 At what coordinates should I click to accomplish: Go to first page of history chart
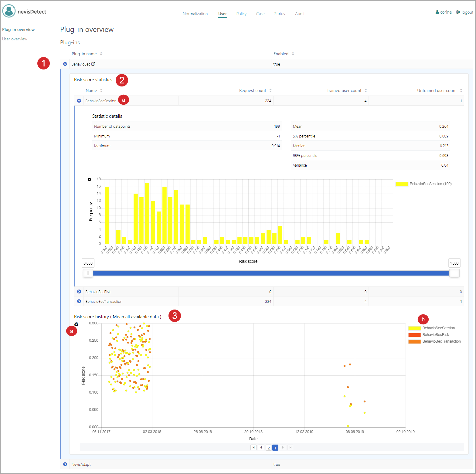(253, 448)
